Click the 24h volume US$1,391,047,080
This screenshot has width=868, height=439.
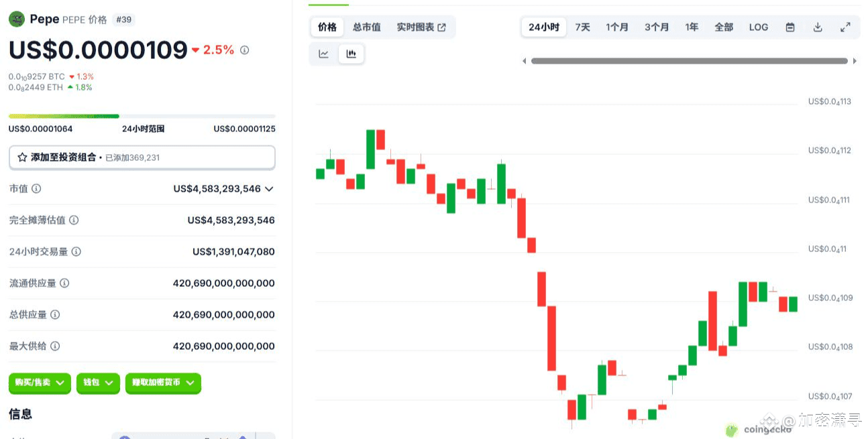click(x=233, y=252)
